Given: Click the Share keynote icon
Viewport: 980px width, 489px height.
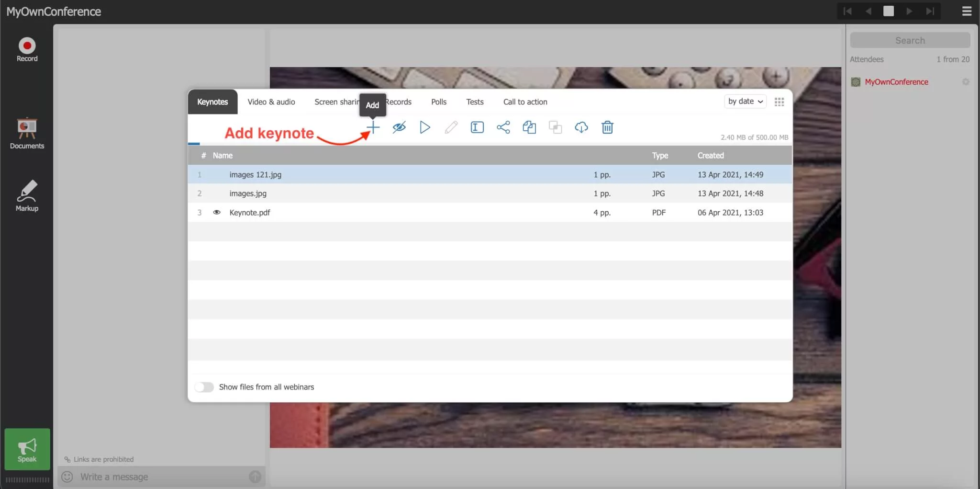Looking at the screenshot, I should tap(503, 127).
